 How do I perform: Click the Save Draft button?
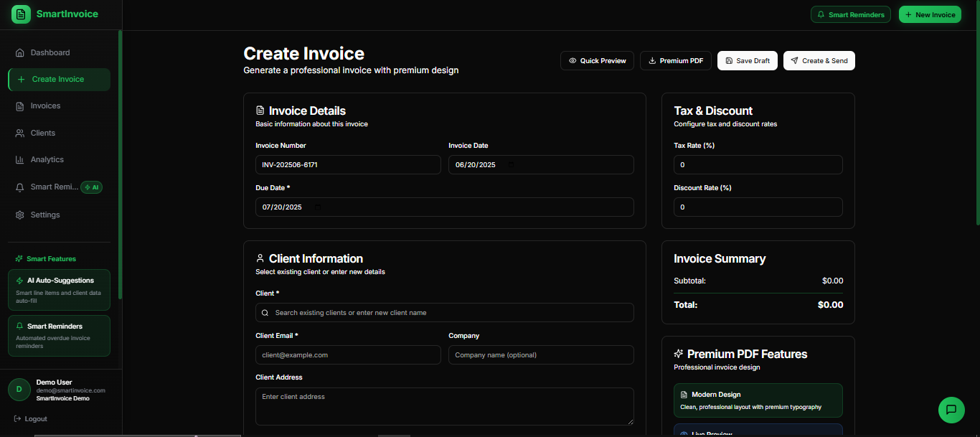click(x=748, y=61)
